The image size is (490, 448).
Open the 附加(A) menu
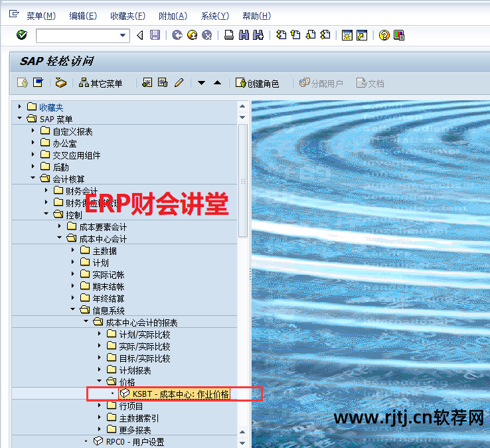pos(173,16)
